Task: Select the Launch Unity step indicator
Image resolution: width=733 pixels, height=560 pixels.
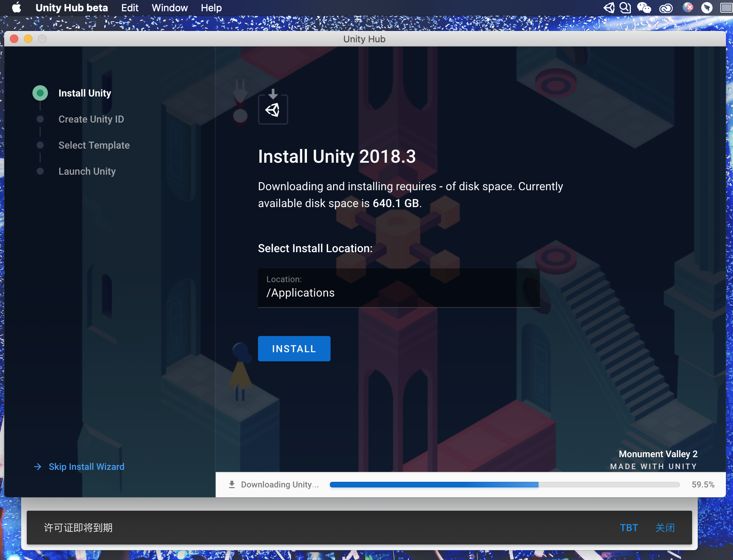Action: (40, 171)
